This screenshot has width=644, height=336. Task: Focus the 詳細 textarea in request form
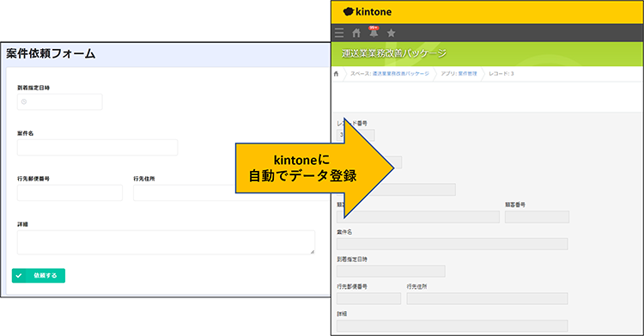click(166, 242)
